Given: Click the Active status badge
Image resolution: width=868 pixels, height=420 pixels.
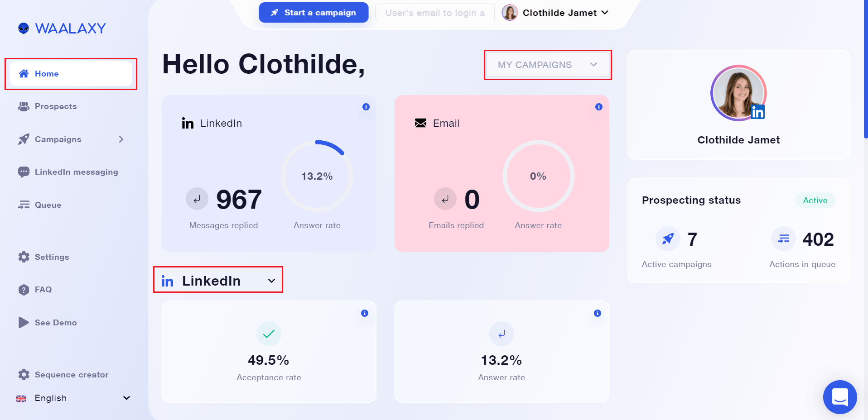Looking at the screenshot, I should pos(815,200).
